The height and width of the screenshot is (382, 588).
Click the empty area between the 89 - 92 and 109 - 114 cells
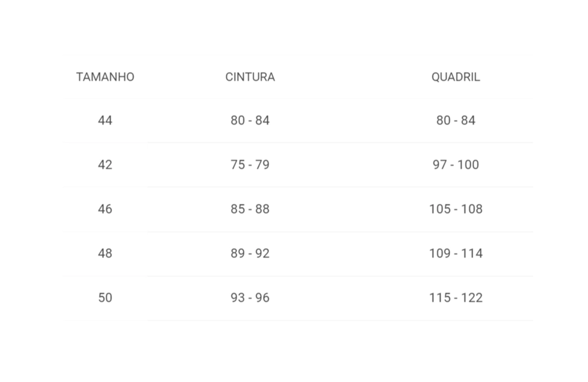(349, 253)
